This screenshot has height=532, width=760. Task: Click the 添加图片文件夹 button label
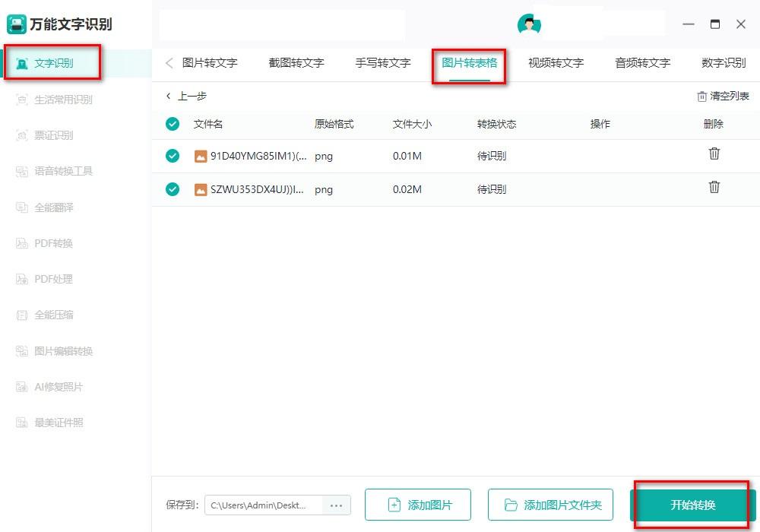click(562, 505)
